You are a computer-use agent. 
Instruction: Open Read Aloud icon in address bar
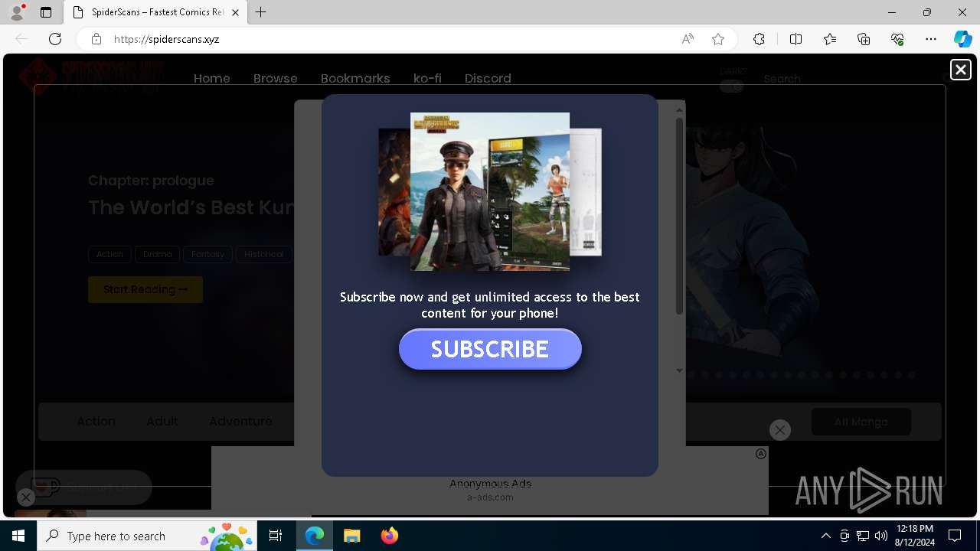click(x=688, y=39)
